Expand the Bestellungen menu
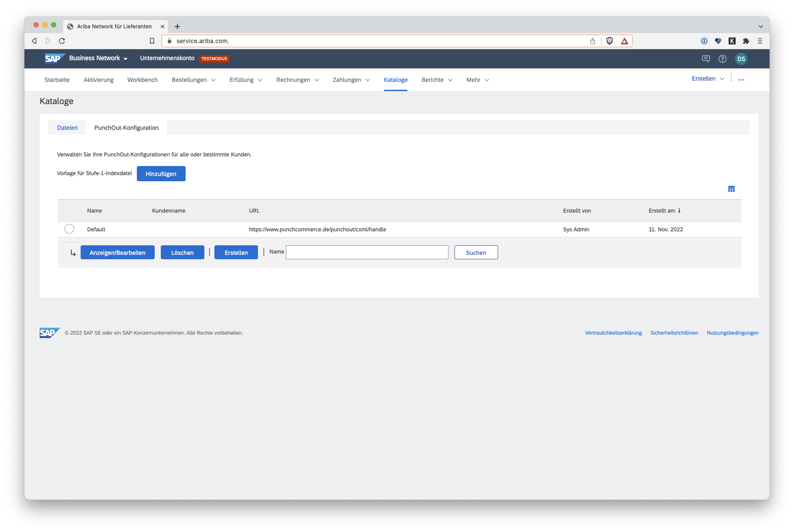The image size is (794, 532). coord(193,80)
